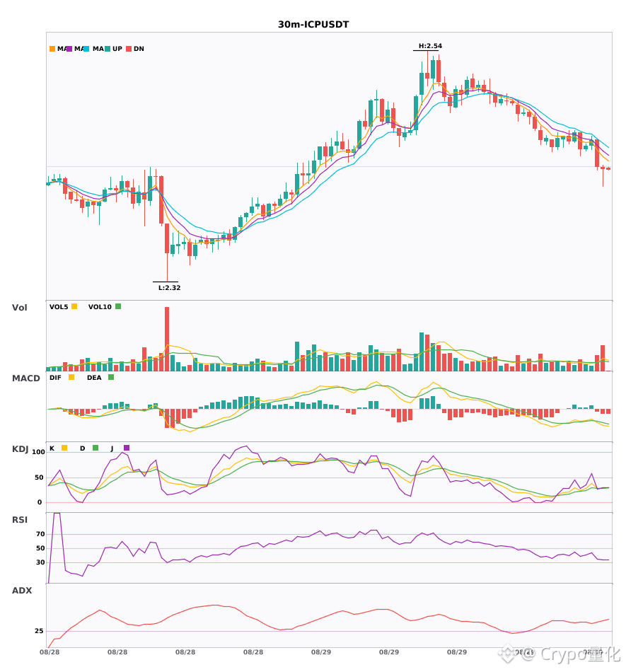Click the purple J legend swatch
Viewport: 626px width, 672px height.
127,448
